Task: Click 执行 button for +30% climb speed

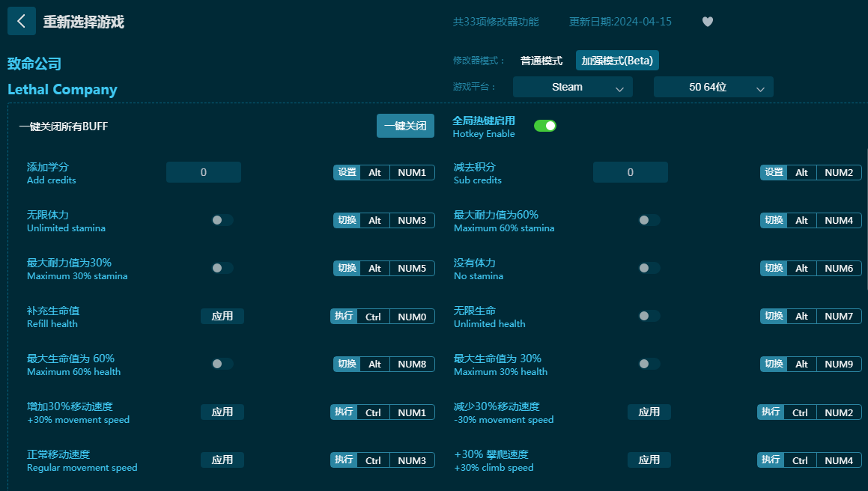Action: [771, 460]
